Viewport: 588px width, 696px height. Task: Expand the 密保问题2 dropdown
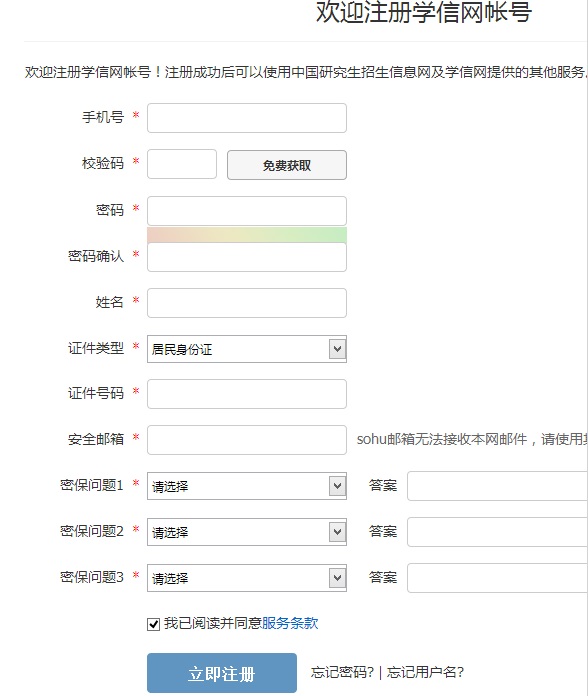click(x=247, y=532)
